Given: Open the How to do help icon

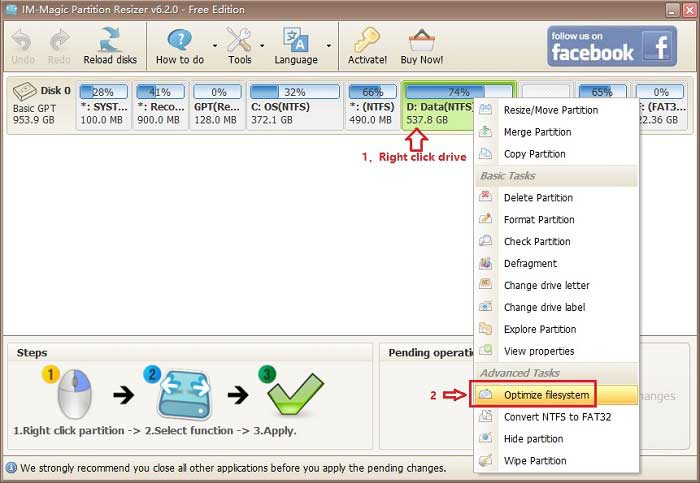Looking at the screenshot, I should click(x=179, y=40).
